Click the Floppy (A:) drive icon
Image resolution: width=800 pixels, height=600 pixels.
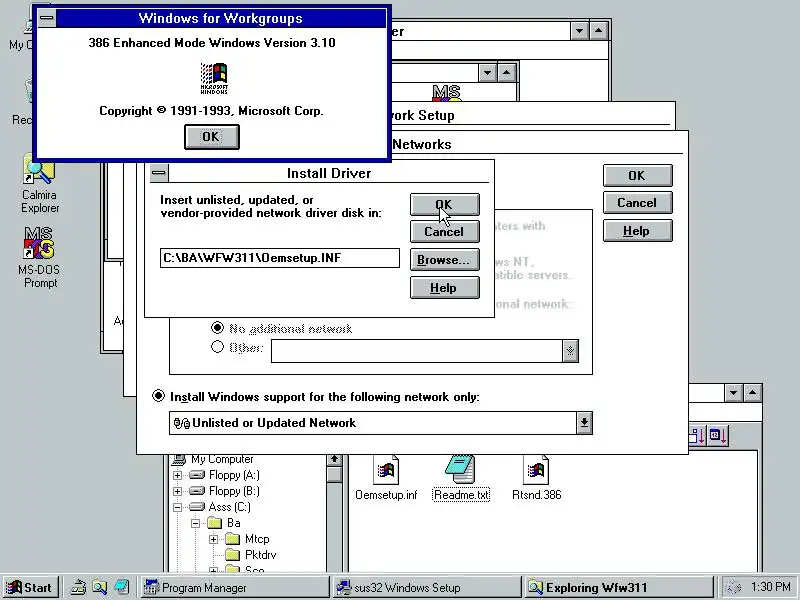[197, 475]
